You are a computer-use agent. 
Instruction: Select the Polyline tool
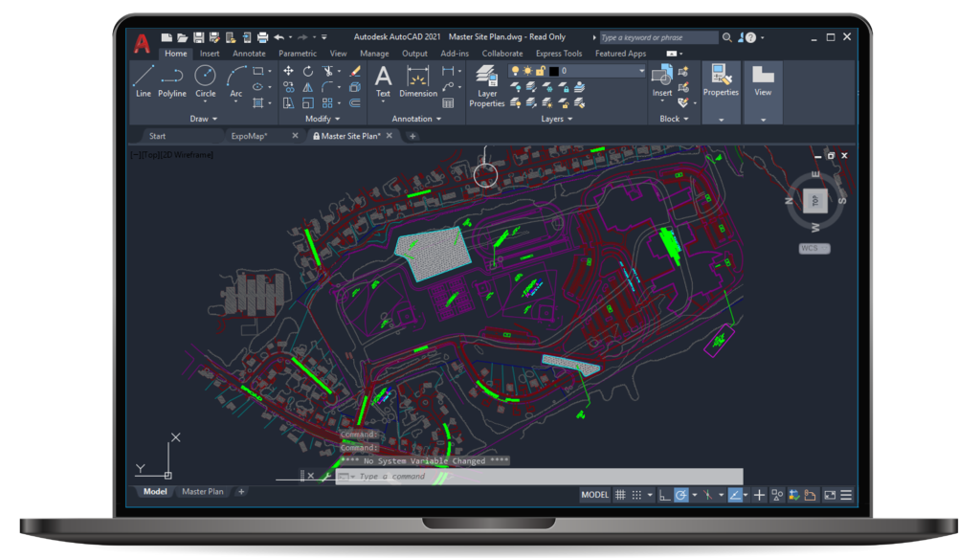click(172, 79)
